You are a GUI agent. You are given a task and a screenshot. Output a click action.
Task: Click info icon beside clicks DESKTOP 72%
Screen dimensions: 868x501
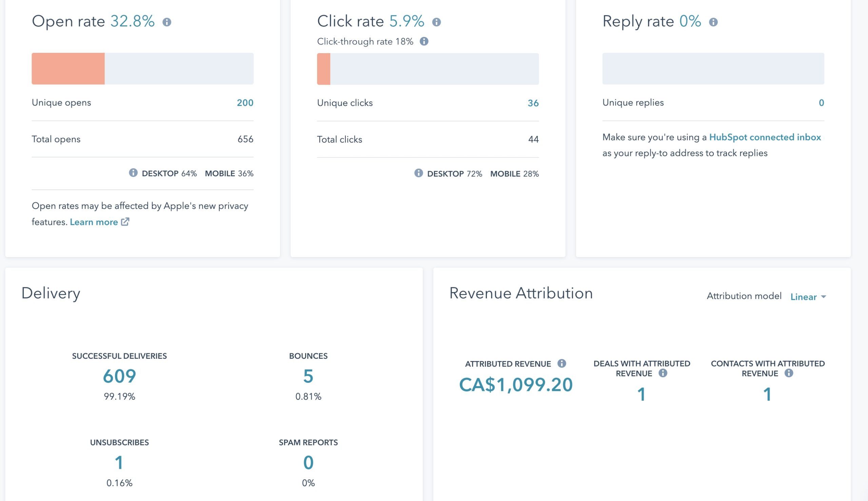tap(418, 173)
